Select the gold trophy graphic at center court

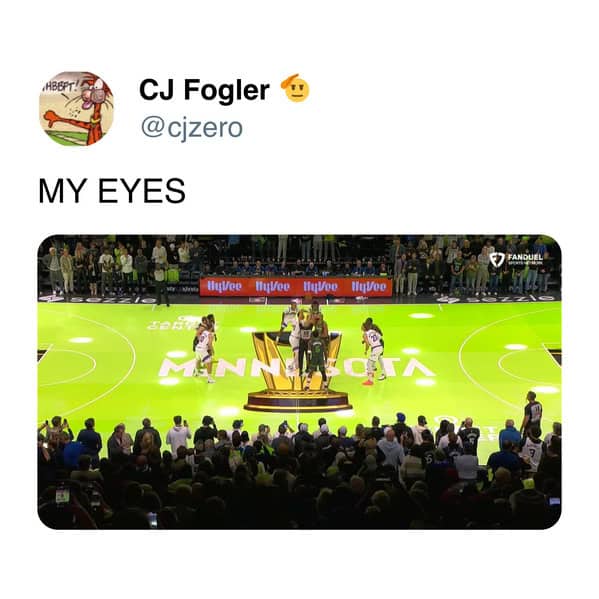click(297, 372)
